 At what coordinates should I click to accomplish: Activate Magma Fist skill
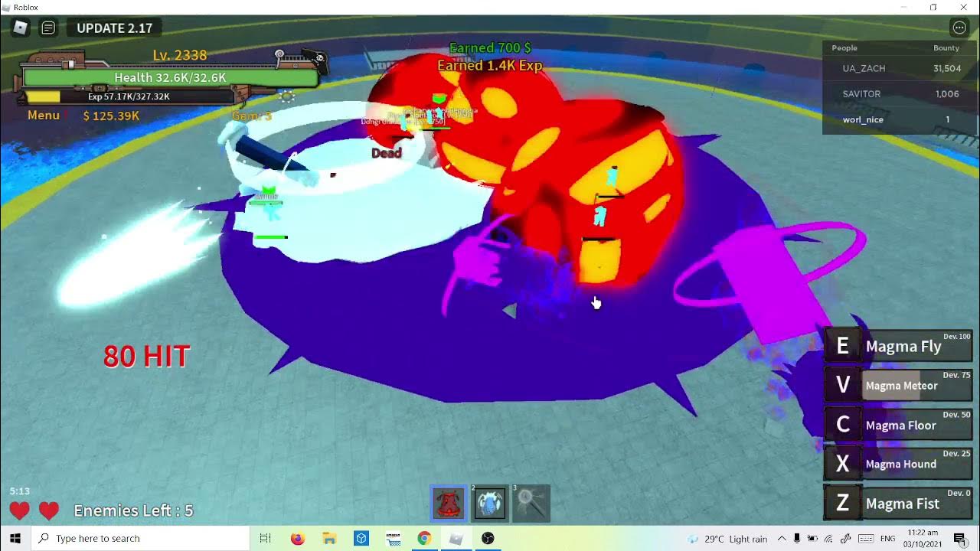[917, 503]
